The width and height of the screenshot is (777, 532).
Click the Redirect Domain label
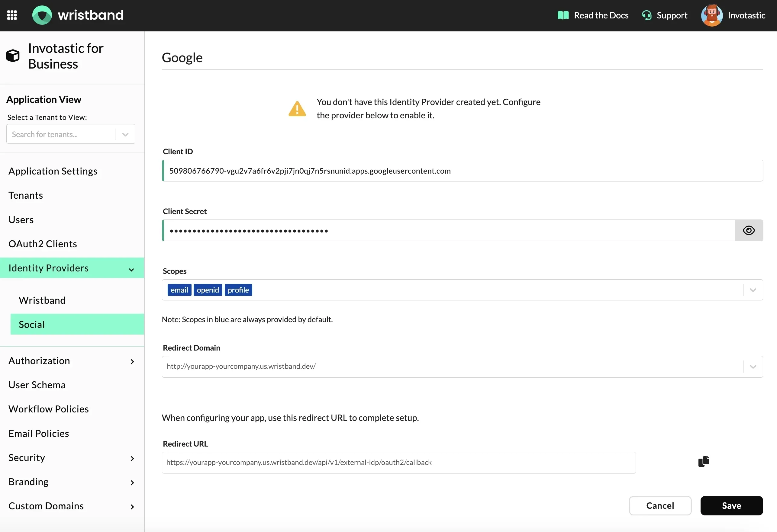tap(191, 348)
